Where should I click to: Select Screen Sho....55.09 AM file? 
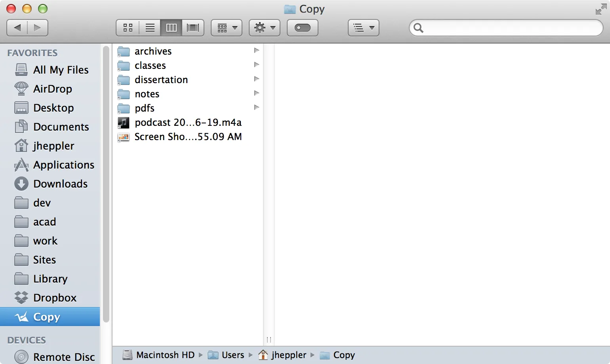pyautogui.click(x=188, y=136)
